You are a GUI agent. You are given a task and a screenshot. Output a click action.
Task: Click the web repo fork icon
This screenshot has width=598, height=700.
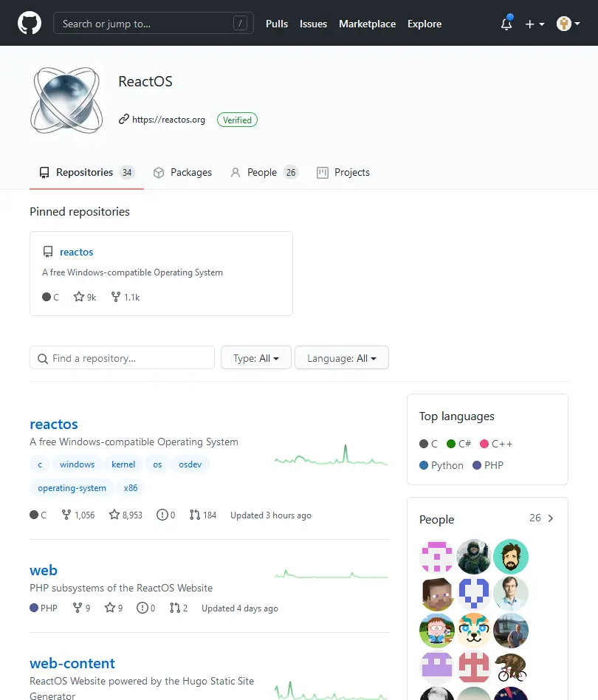pyautogui.click(x=78, y=608)
